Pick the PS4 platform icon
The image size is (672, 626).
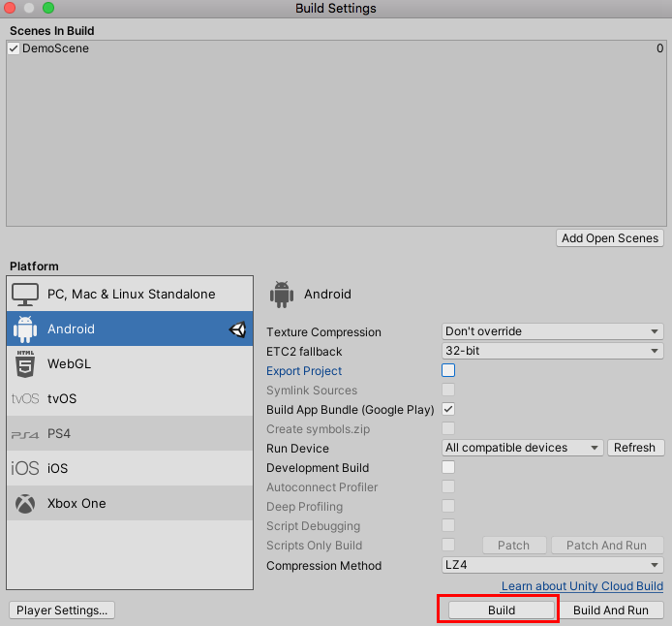click(x=25, y=434)
